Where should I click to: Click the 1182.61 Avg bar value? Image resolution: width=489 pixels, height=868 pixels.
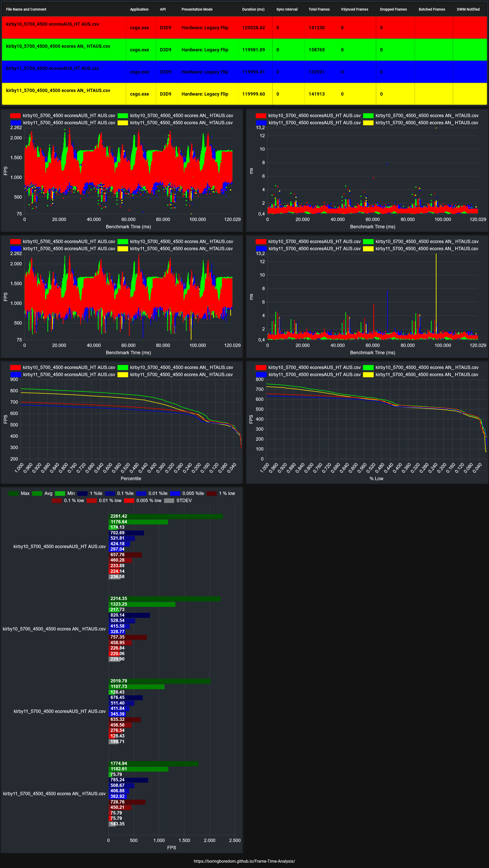[119, 769]
